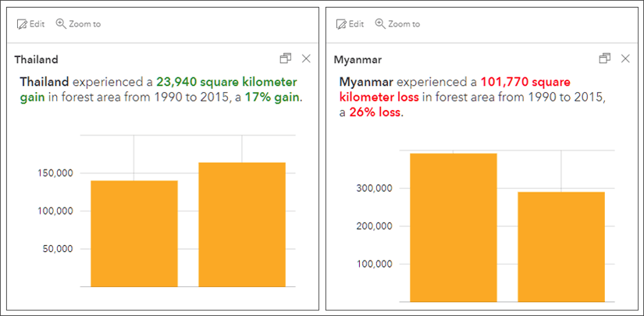The width and height of the screenshot is (644, 316).
Task: Click the green 23,940 square kilometer text
Action: coord(226,81)
